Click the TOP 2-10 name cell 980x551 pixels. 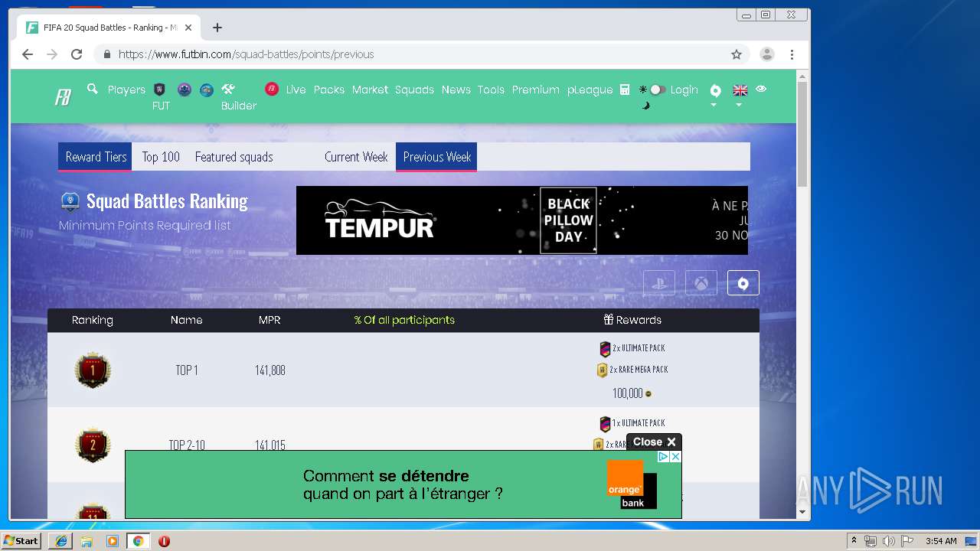pos(187,445)
